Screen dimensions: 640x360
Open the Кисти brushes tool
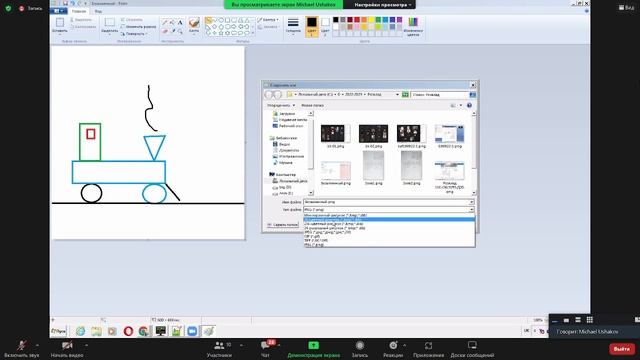[x=194, y=25]
